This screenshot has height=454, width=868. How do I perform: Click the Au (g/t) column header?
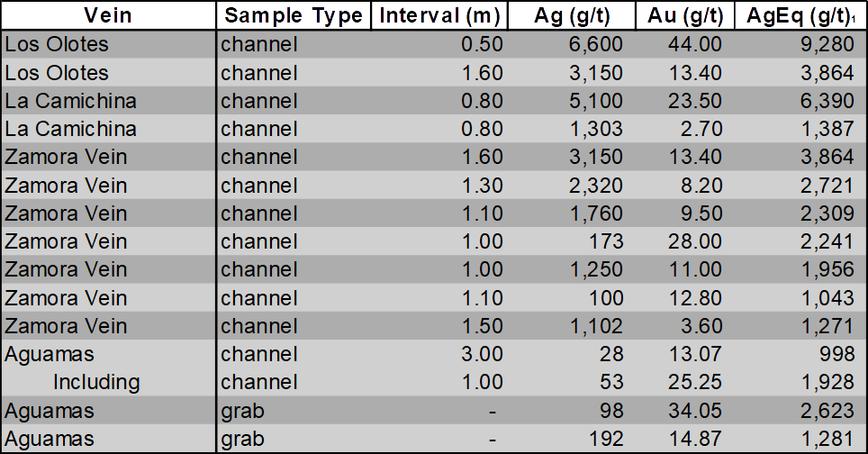click(685, 15)
